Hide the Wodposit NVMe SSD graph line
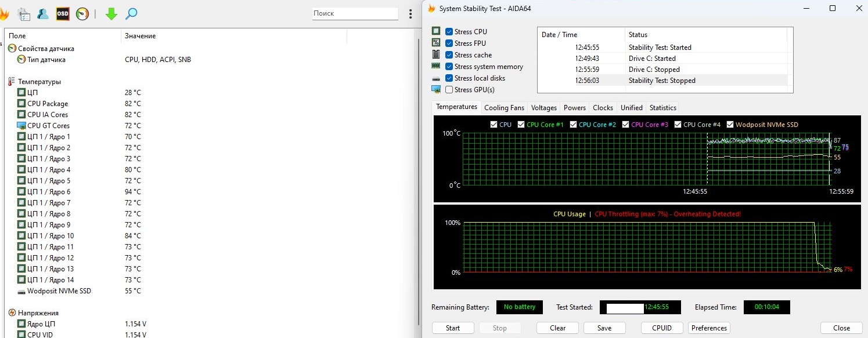The image size is (868, 338). pos(730,125)
